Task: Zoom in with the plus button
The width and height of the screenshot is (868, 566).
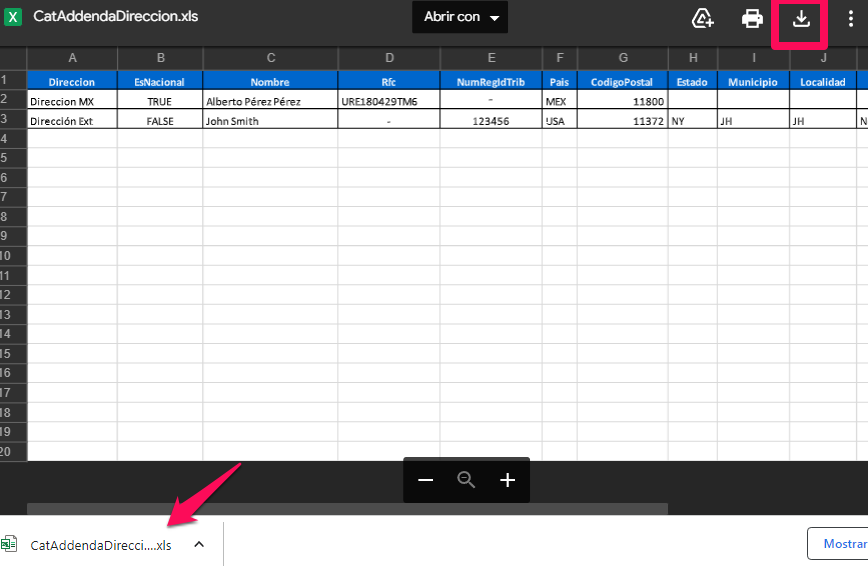Action: (507, 481)
